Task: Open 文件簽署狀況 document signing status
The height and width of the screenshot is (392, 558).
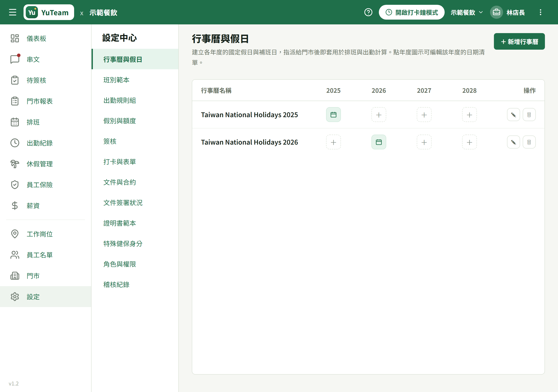Action: coord(135,203)
